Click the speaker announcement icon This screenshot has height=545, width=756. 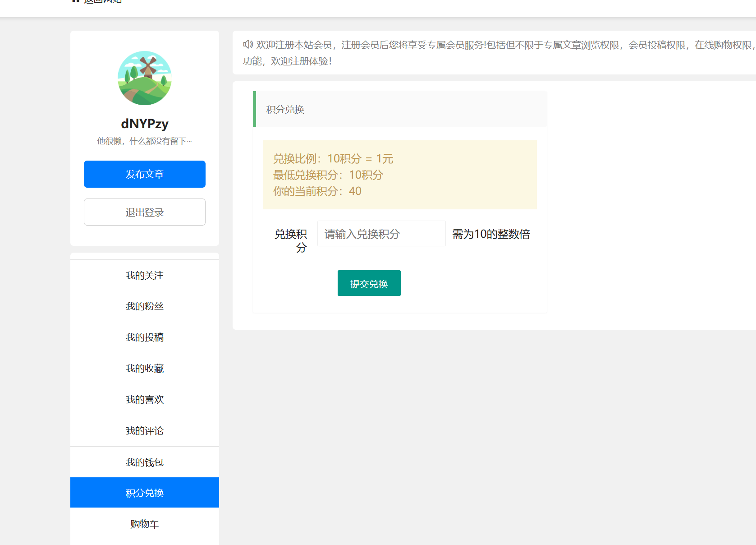coord(248,44)
